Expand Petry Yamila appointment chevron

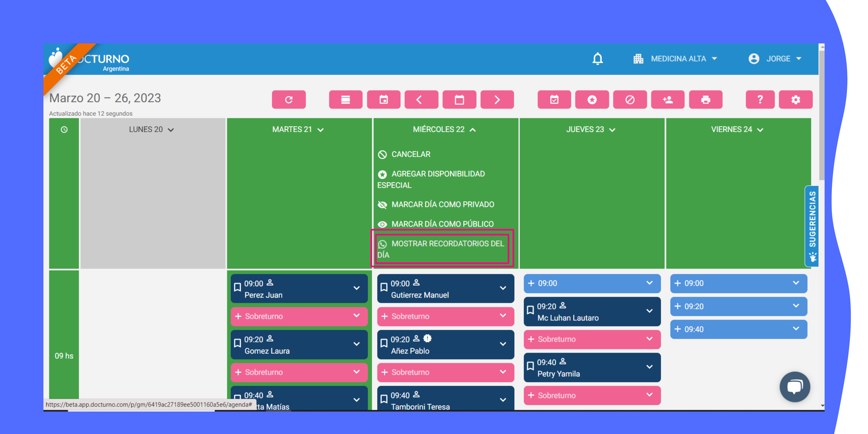click(x=649, y=367)
